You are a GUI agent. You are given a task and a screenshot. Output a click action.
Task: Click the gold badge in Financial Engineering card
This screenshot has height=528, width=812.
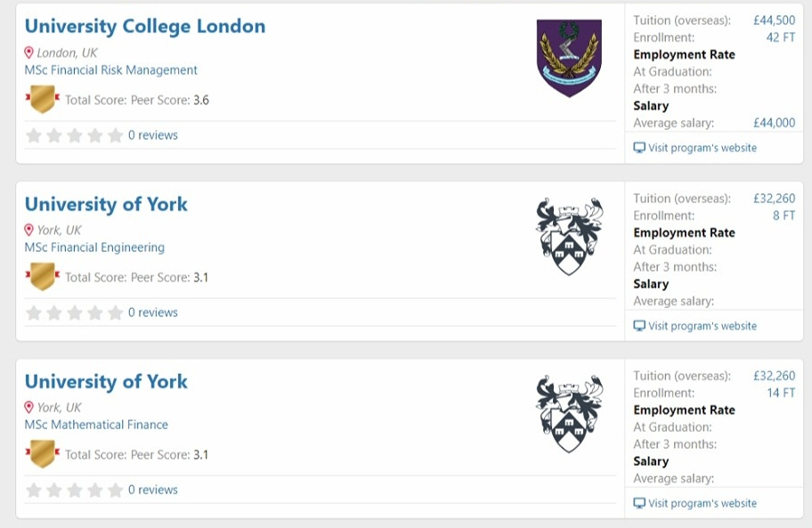(x=43, y=276)
